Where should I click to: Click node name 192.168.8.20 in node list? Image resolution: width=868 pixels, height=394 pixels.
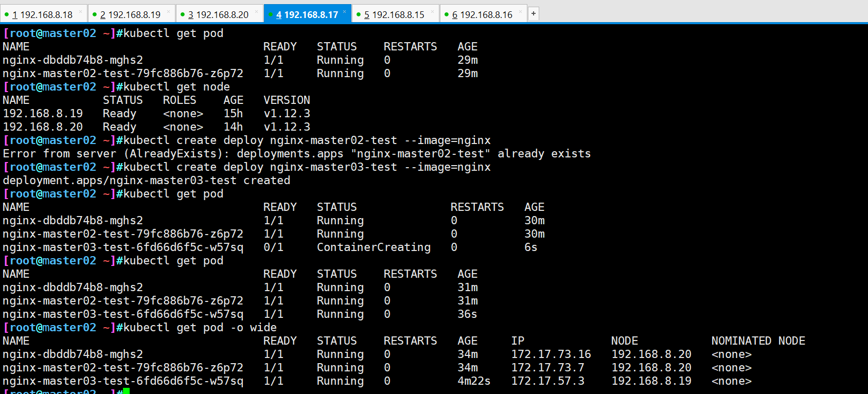pos(43,127)
